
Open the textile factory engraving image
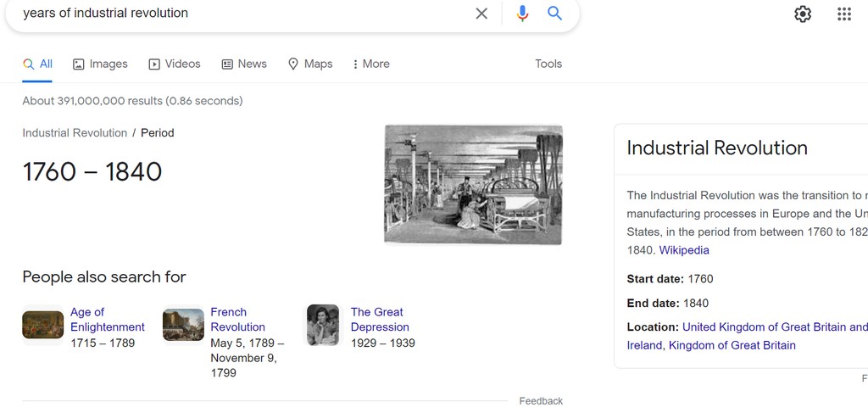click(x=473, y=184)
